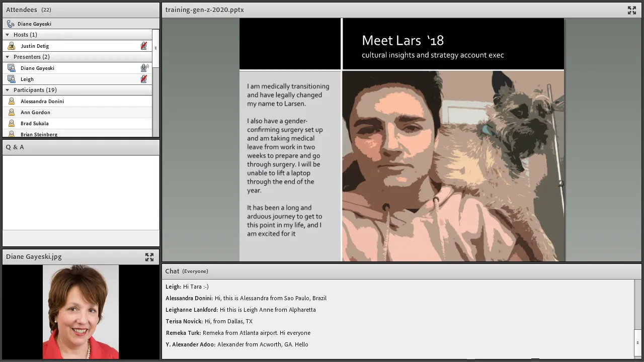Click speaking microphone icon beside Diane Gayeski presenter

[x=144, y=68]
